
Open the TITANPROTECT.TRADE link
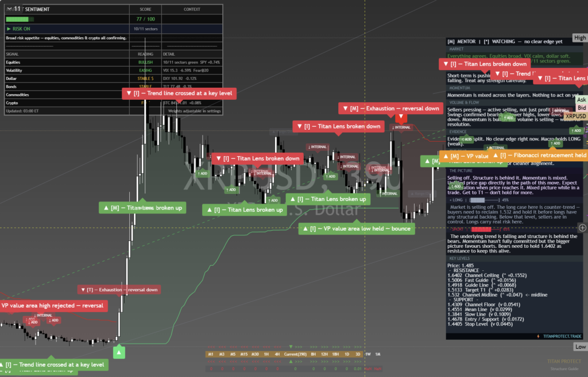coord(562,336)
